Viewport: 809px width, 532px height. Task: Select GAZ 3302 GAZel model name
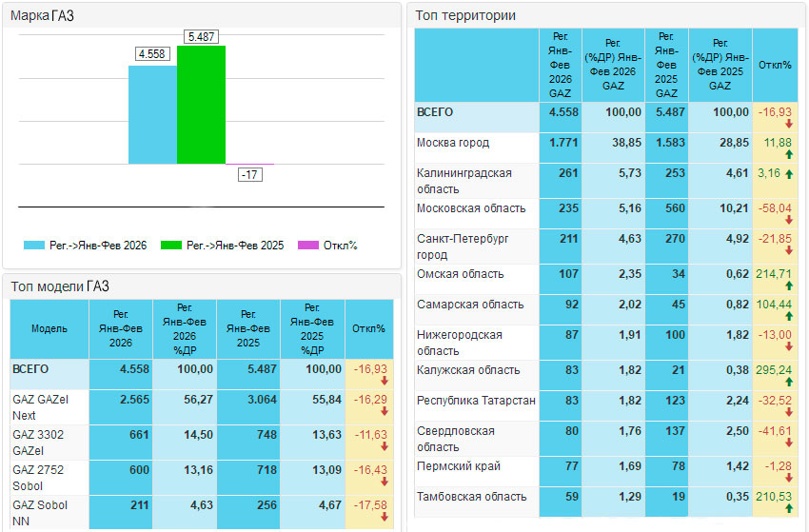pyautogui.click(x=40, y=442)
